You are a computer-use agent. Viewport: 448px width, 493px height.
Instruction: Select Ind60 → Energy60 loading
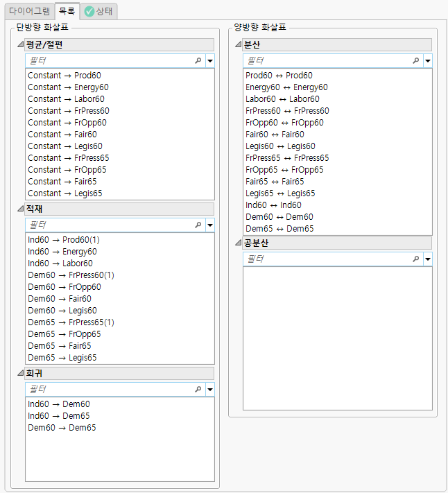120,252
